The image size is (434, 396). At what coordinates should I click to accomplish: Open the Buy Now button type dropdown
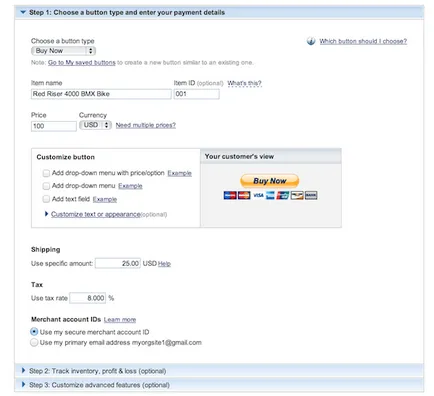point(63,51)
